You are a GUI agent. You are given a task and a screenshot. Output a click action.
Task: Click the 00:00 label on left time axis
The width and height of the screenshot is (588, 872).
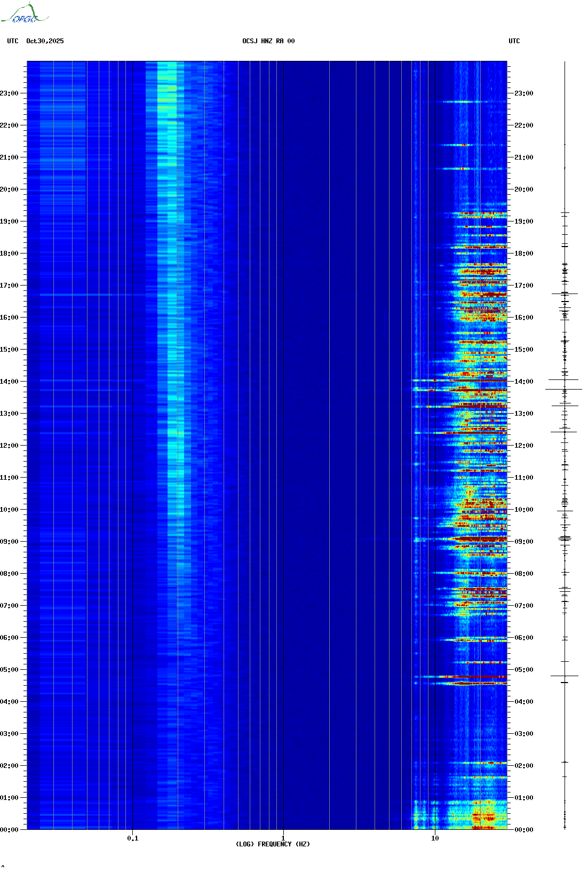10,830
